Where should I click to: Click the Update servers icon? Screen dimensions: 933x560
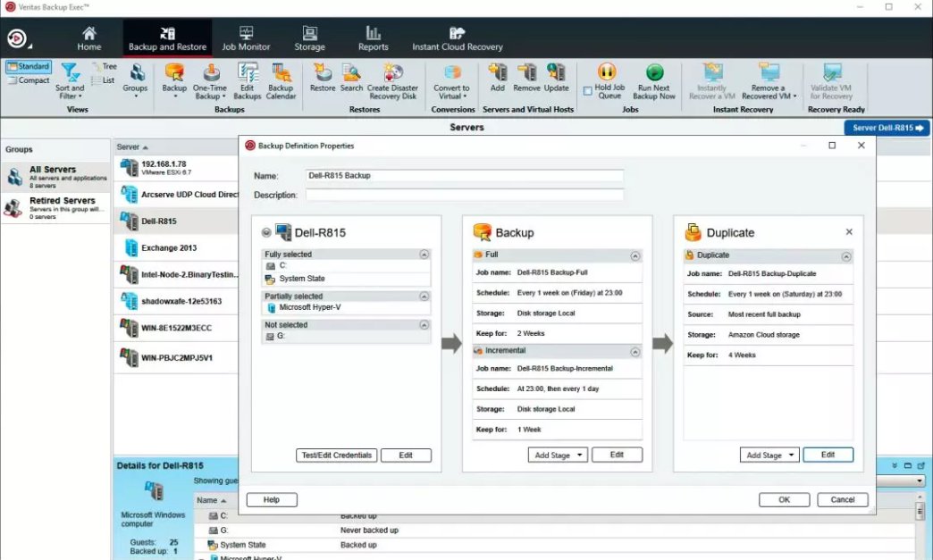coord(556,73)
